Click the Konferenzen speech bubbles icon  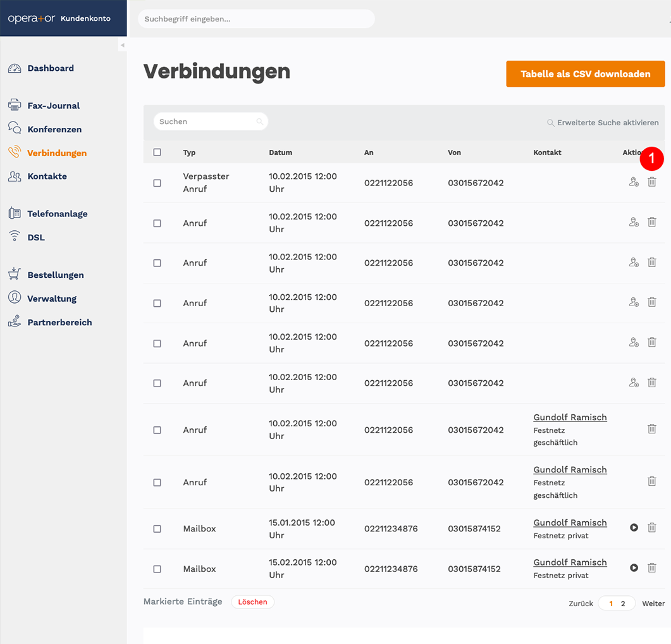pyautogui.click(x=15, y=128)
